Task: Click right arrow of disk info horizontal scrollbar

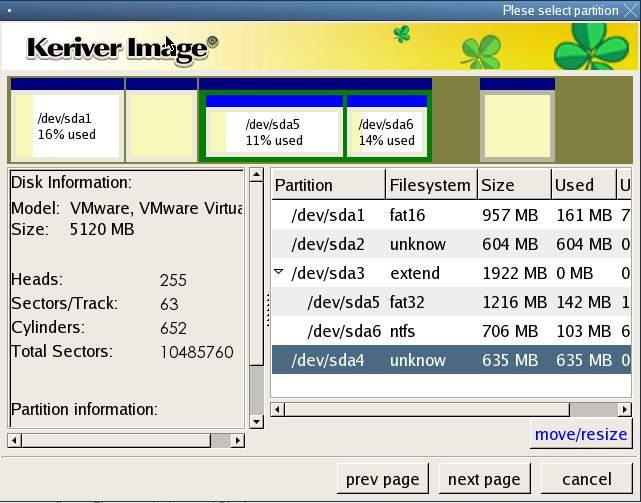Action: (238, 440)
